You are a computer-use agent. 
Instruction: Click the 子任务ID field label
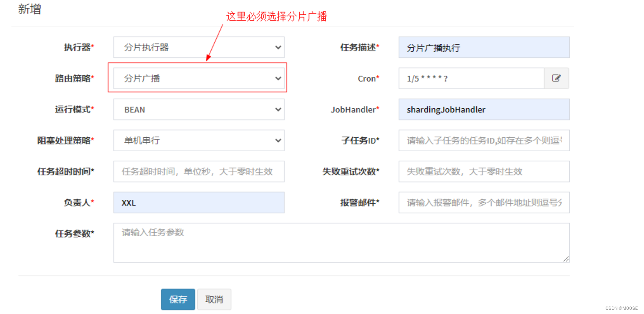360,140
